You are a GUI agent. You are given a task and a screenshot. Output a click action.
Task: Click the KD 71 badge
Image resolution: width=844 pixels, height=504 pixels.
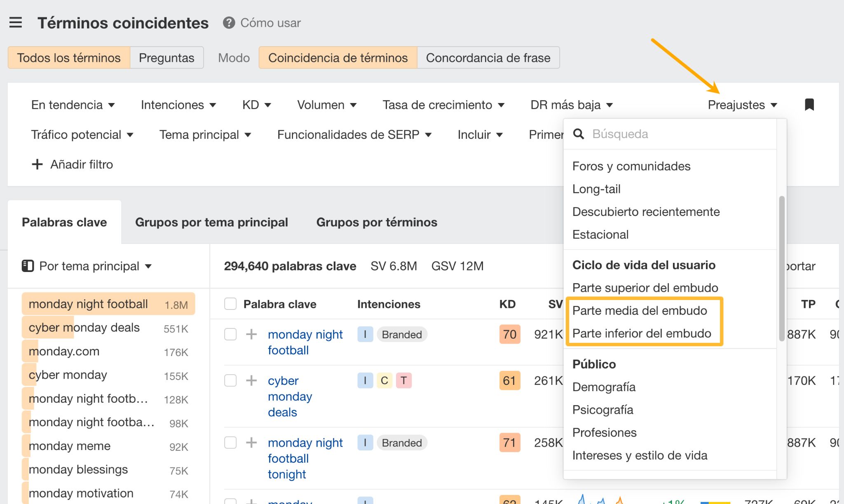(510, 443)
